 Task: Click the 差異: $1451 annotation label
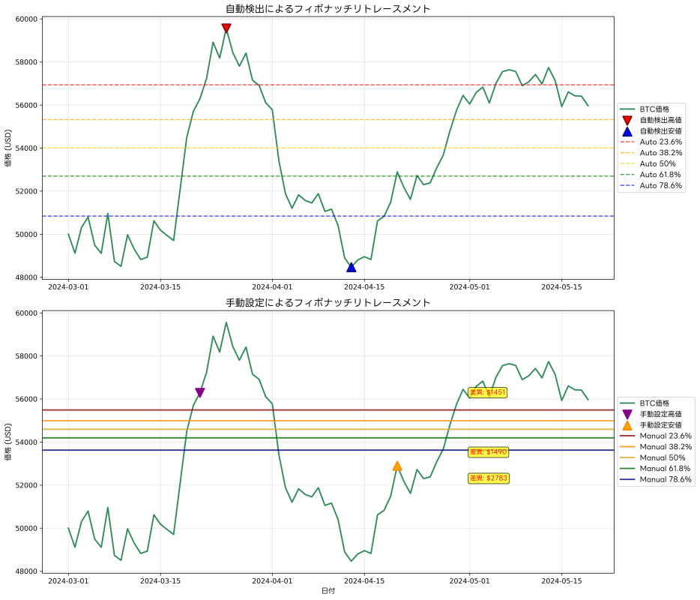(x=486, y=392)
